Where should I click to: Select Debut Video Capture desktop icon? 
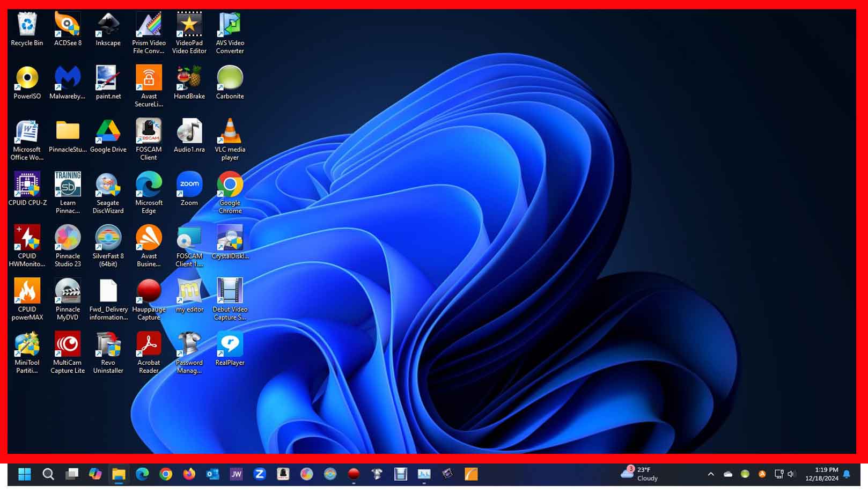pyautogui.click(x=230, y=299)
